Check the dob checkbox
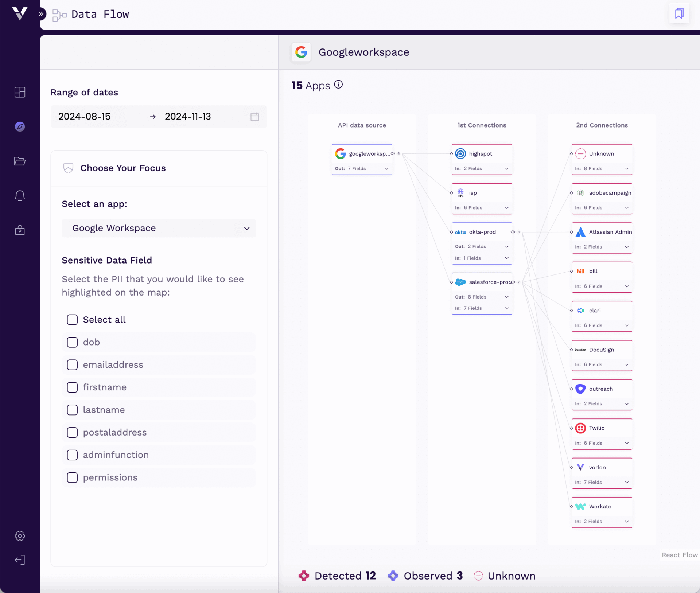This screenshot has width=700, height=593. click(72, 342)
